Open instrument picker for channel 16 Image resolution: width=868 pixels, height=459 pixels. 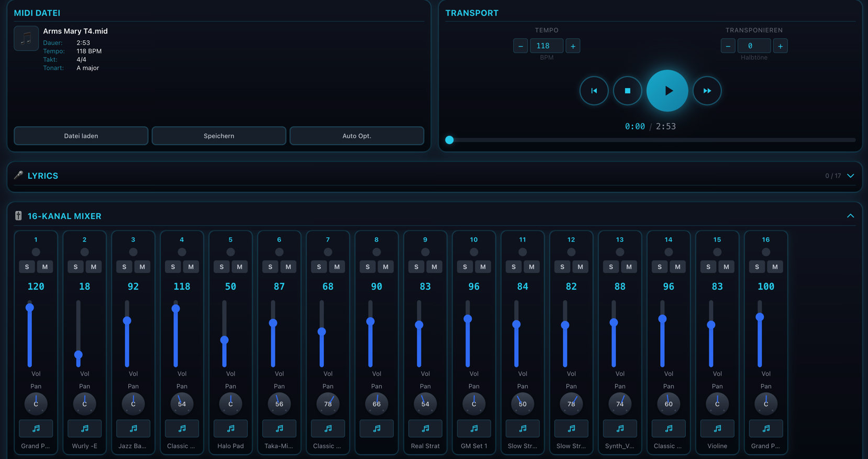coord(766,429)
